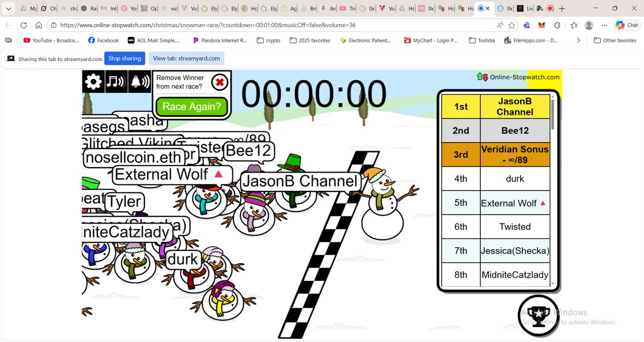Click the address bar URL
Viewport: 644px width, 342px height.
(207, 25)
